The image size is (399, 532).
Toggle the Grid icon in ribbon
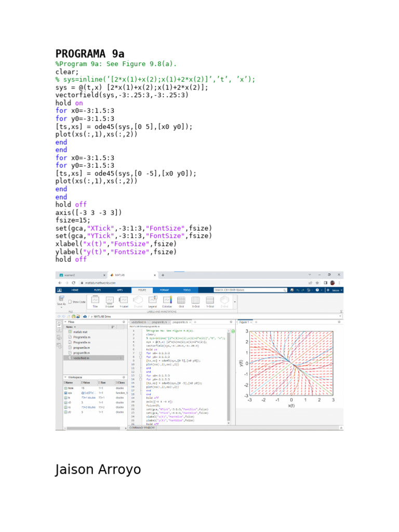[x=181, y=301]
